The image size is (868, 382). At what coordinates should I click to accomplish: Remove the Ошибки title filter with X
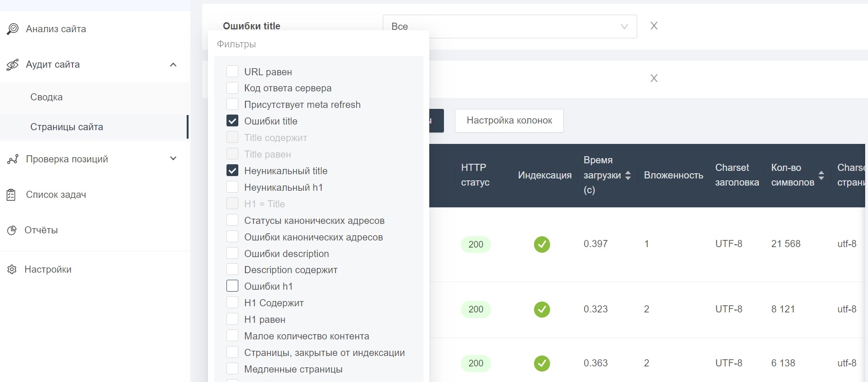point(654,26)
